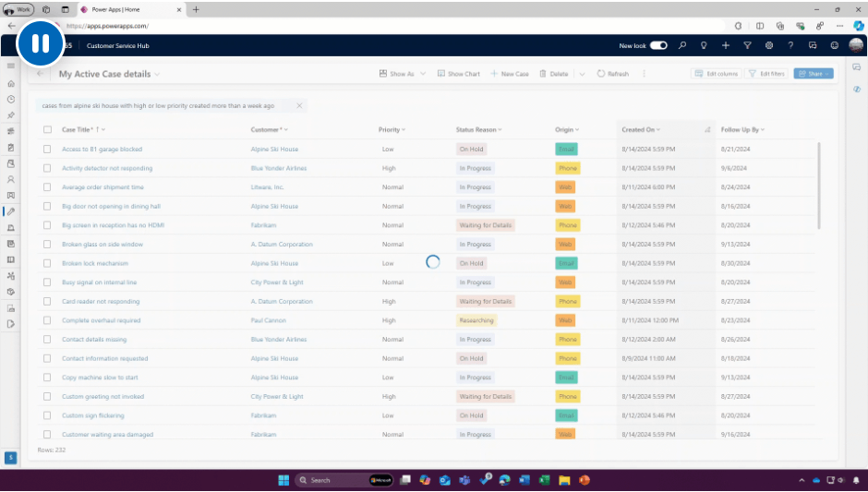The image size is (868, 492).
Task: Open the lightbulb assistant icon in header
Action: pos(704,45)
